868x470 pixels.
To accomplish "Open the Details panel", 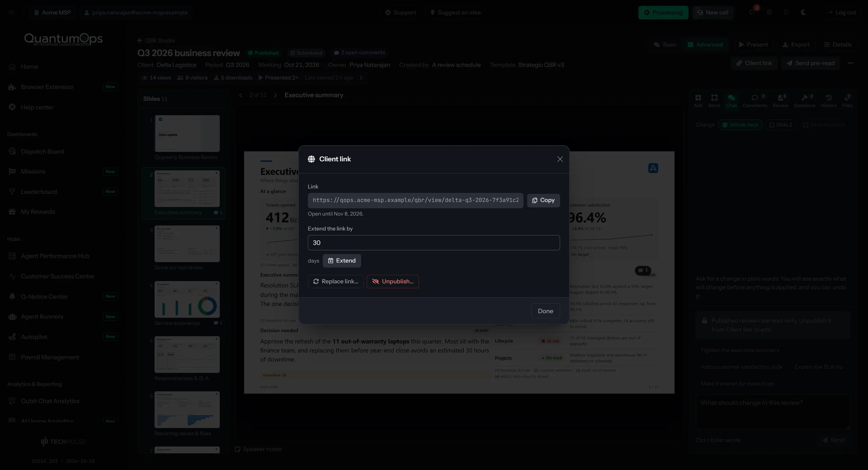I will coord(838,44).
